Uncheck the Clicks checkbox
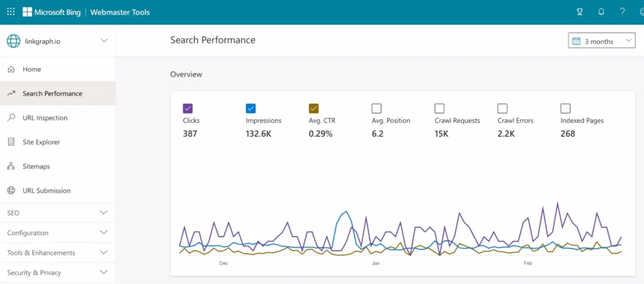 tap(188, 108)
